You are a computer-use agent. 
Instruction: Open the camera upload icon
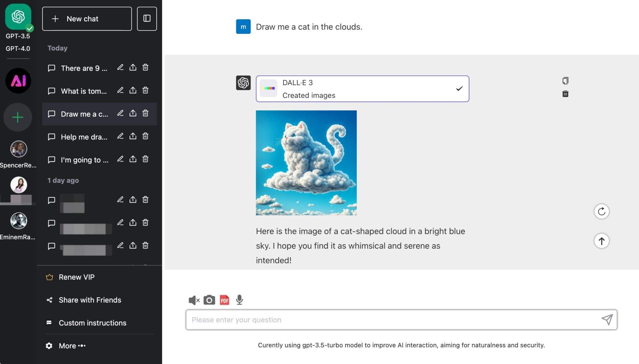209,300
